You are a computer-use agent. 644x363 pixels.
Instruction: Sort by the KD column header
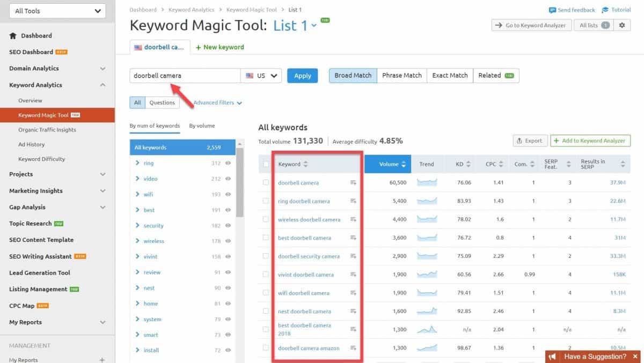(x=463, y=164)
